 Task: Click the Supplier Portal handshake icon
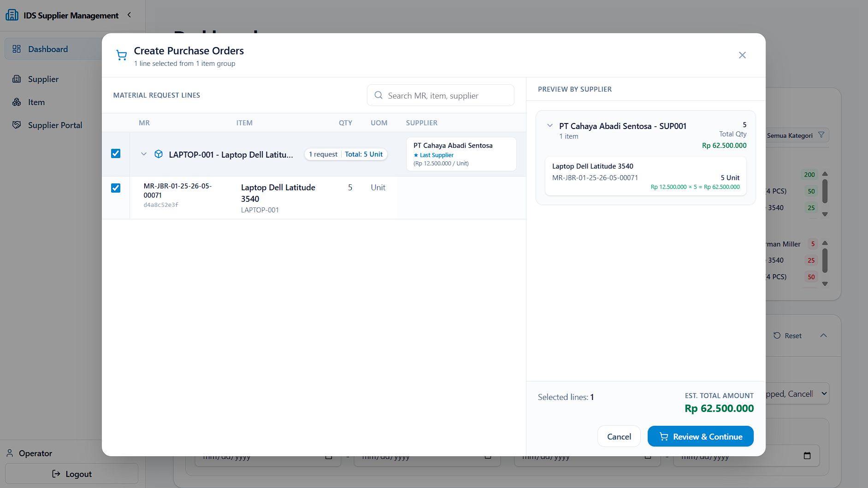click(17, 125)
